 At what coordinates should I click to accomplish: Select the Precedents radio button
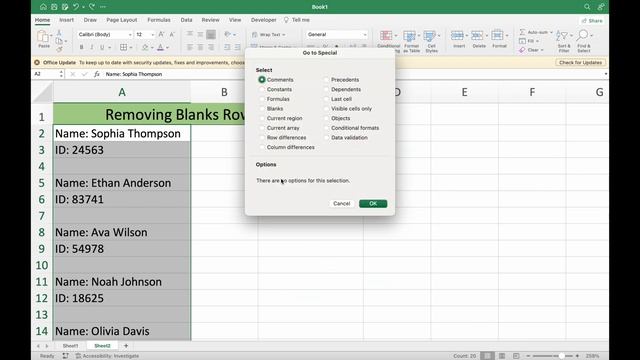click(326, 80)
